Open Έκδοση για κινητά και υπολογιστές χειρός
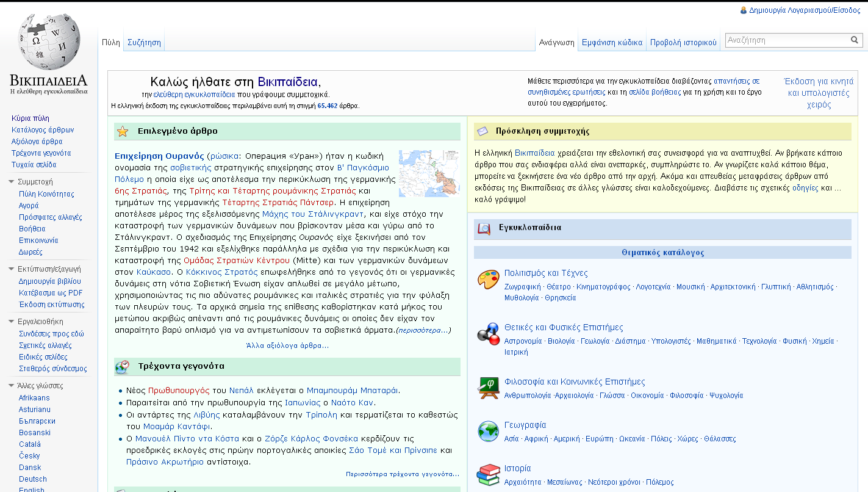 pyautogui.click(x=819, y=93)
